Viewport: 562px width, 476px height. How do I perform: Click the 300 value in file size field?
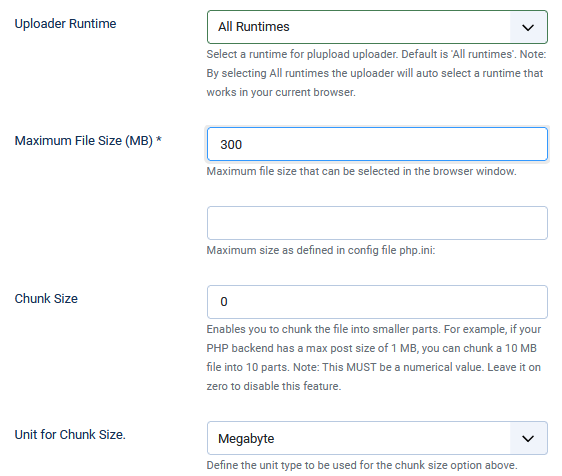[x=231, y=145]
